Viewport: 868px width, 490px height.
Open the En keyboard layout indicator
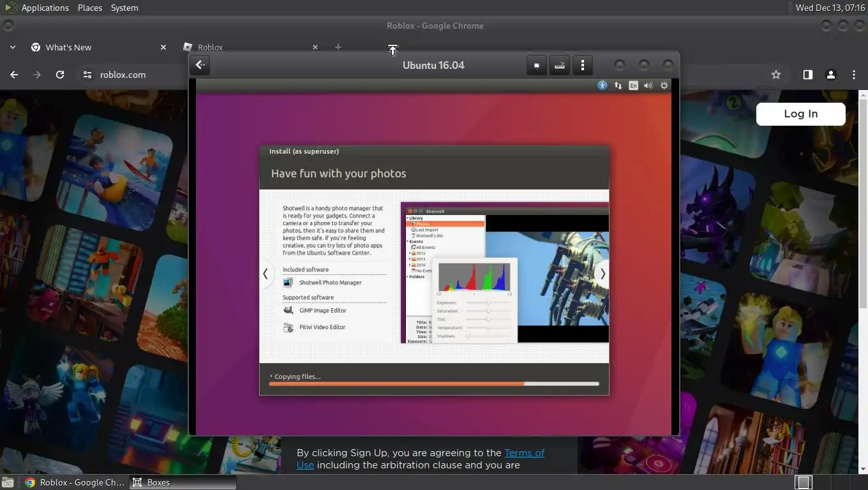[x=633, y=85]
